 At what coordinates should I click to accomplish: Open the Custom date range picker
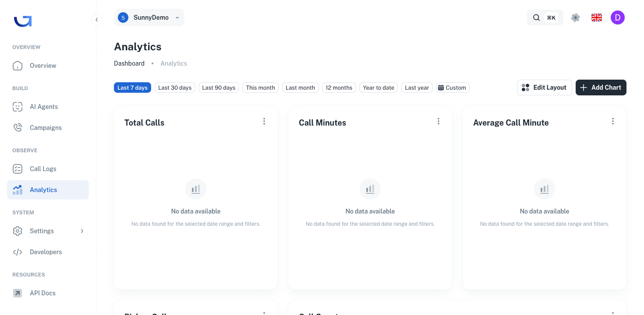(x=453, y=87)
